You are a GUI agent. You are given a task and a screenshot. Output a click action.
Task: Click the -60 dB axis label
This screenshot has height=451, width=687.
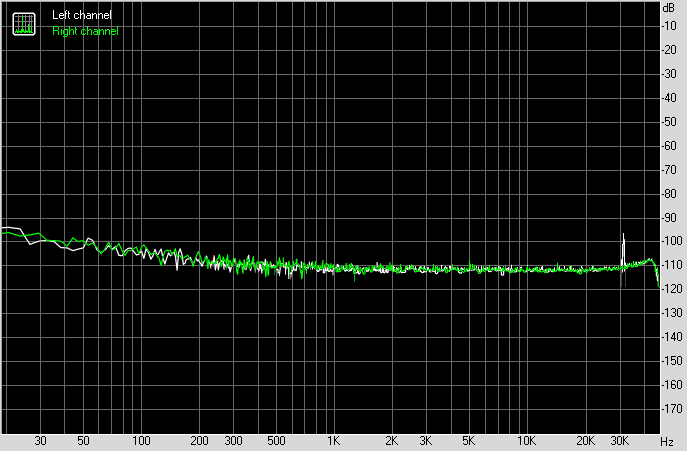coord(669,146)
